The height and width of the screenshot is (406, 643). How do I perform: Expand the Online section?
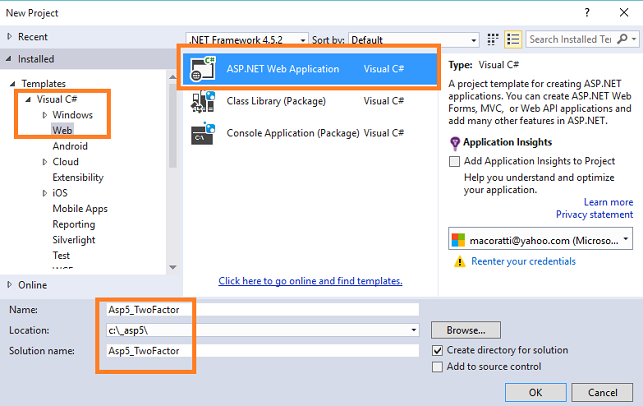click(x=9, y=285)
